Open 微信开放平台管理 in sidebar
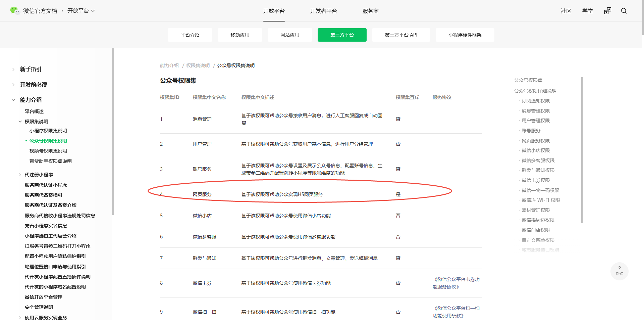The image size is (644, 320). (44, 297)
